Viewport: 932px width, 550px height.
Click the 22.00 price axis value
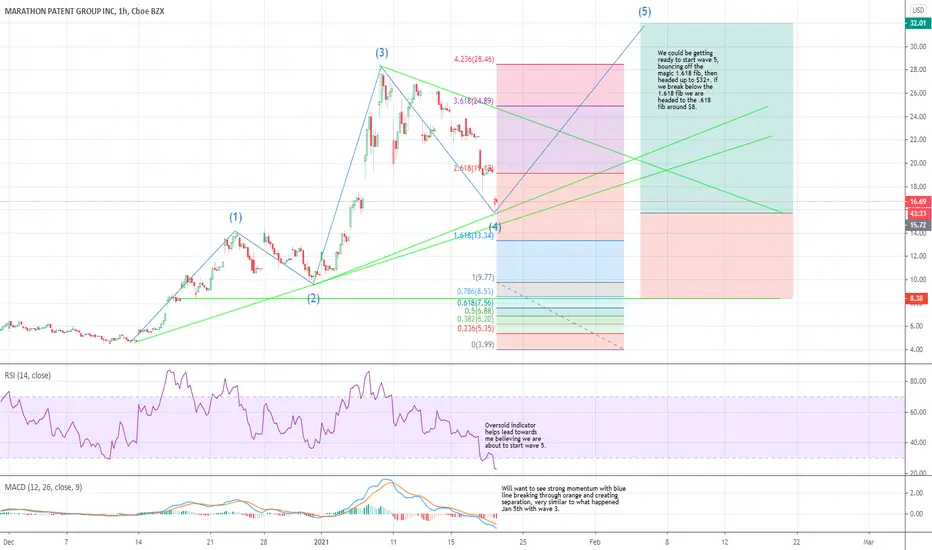coord(918,139)
